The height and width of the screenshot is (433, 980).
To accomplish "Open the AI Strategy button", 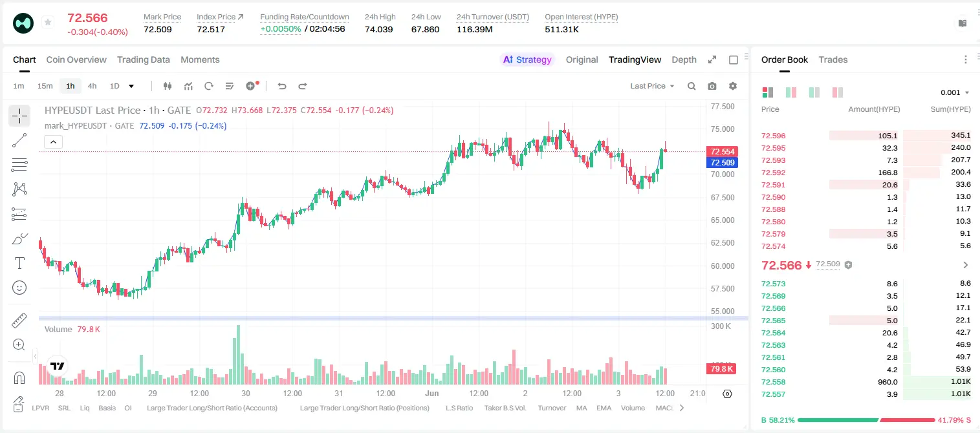I will [527, 59].
